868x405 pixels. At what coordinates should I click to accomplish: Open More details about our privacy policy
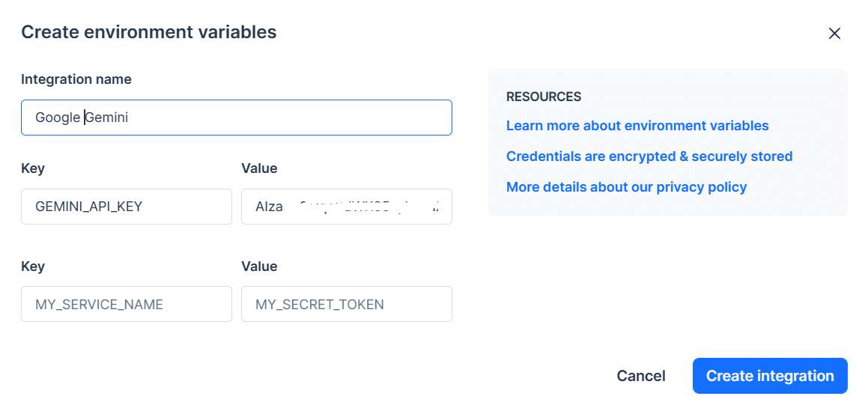(x=626, y=187)
